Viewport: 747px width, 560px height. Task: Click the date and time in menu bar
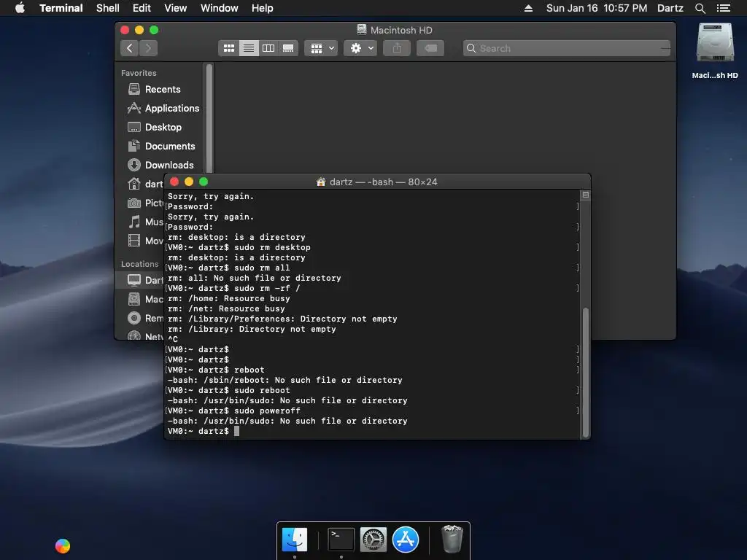click(597, 8)
